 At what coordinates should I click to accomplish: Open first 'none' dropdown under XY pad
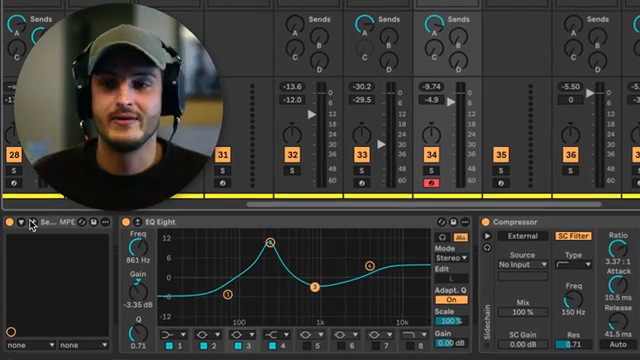pos(31,345)
